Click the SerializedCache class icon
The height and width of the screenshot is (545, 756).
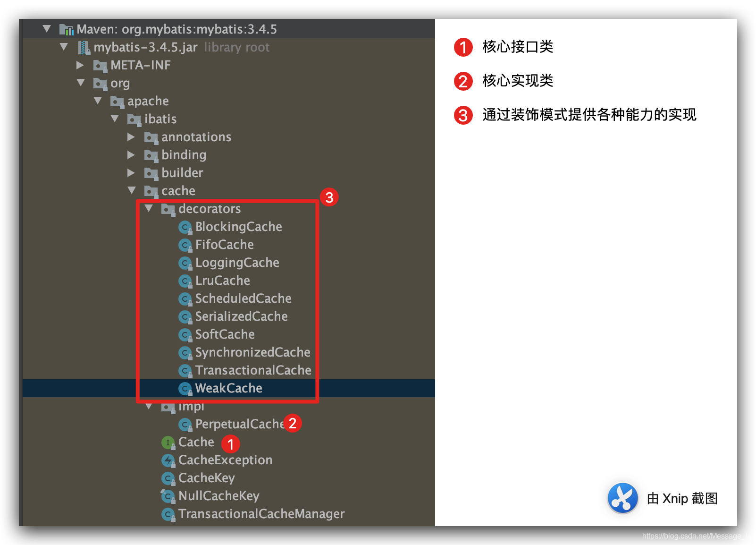(185, 317)
